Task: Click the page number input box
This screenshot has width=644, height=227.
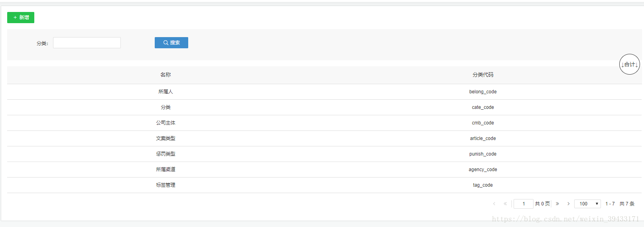Action: [x=524, y=204]
